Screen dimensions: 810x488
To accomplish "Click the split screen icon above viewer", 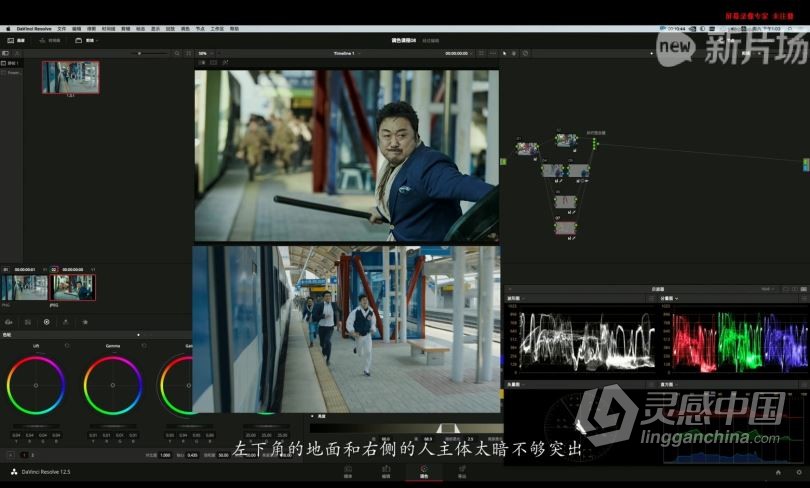I will coord(213,62).
